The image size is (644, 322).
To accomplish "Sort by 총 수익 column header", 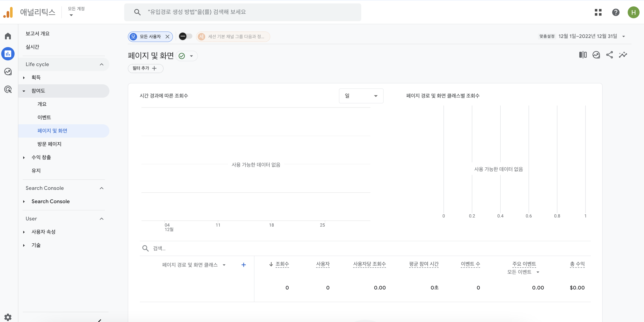I will [577, 264].
